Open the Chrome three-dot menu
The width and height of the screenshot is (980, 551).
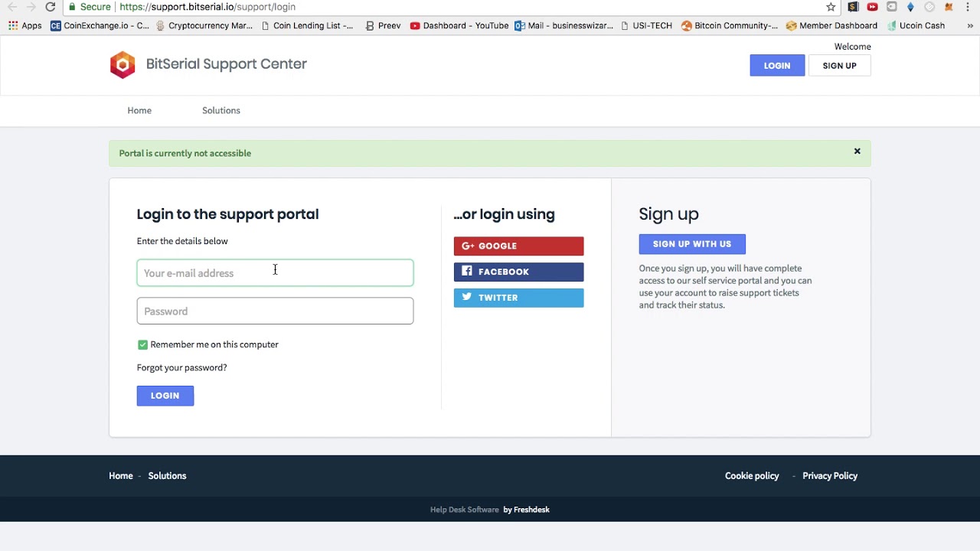969,7
